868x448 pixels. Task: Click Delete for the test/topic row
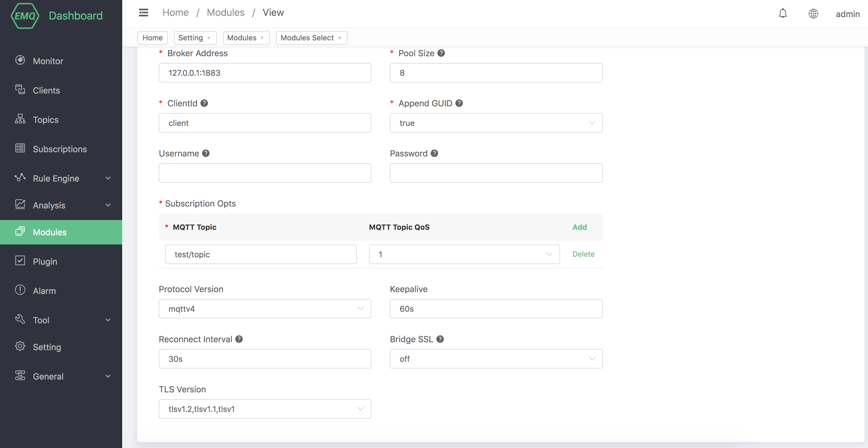coord(583,254)
